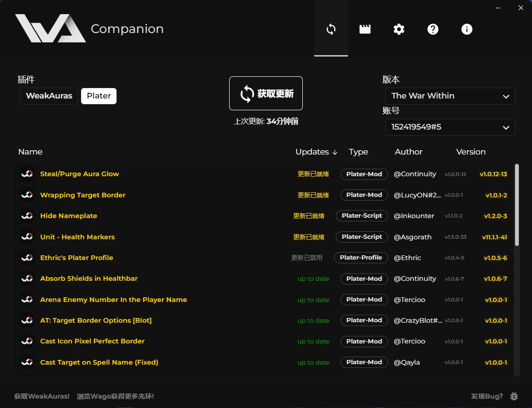Click up to date status for Absorb Shields
The height and width of the screenshot is (408, 532).
[x=313, y=279]
